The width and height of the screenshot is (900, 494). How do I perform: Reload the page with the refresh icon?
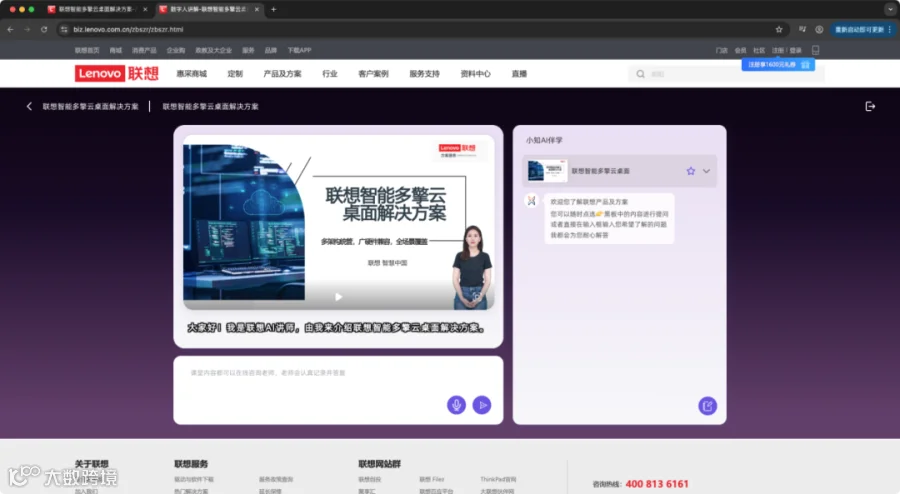44,29
